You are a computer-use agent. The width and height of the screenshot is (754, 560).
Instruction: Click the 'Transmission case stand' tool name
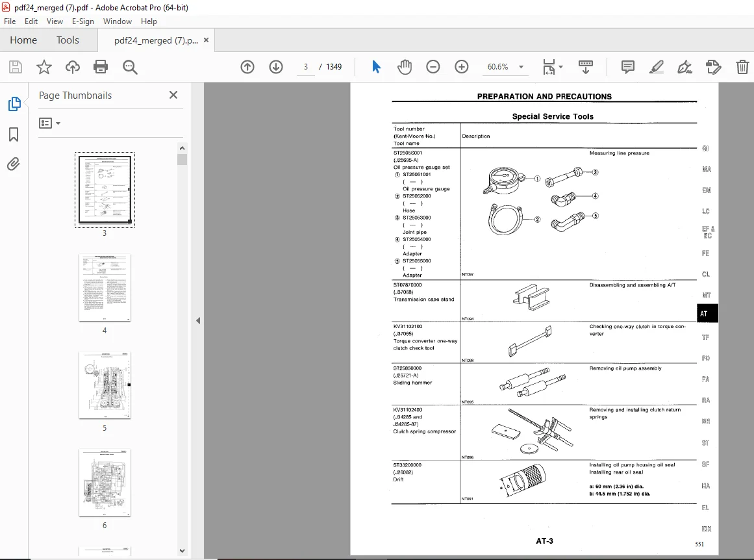click(x=423, y=299)
